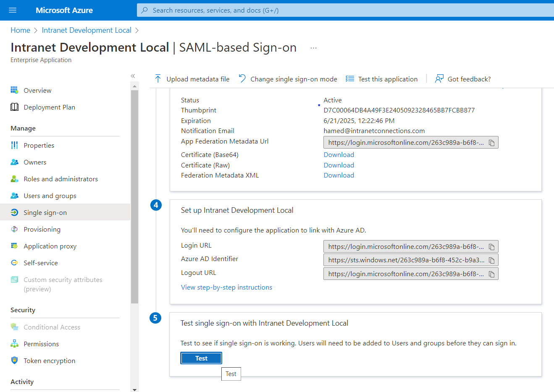Click the Test this application list icon
Screen dimensions: 554x392
pos(350,78)
